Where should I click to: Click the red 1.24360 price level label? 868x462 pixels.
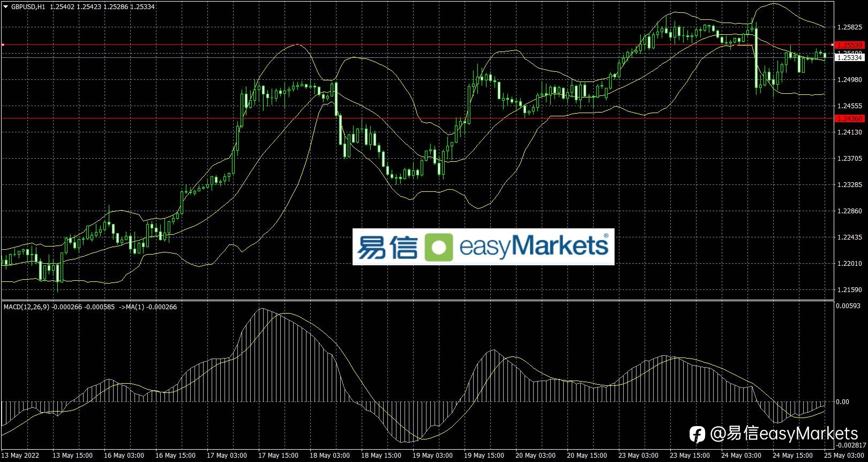(x=849, y=118)
